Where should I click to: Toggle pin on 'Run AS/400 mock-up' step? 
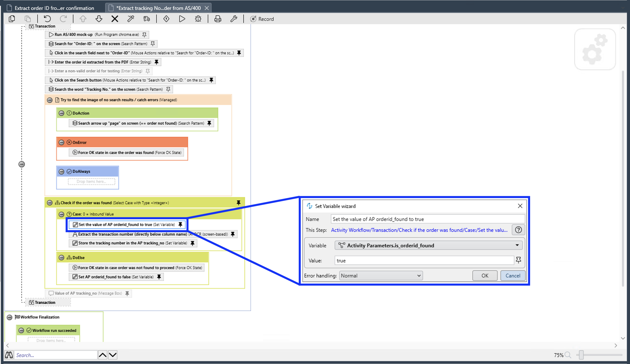coord(144,35)
